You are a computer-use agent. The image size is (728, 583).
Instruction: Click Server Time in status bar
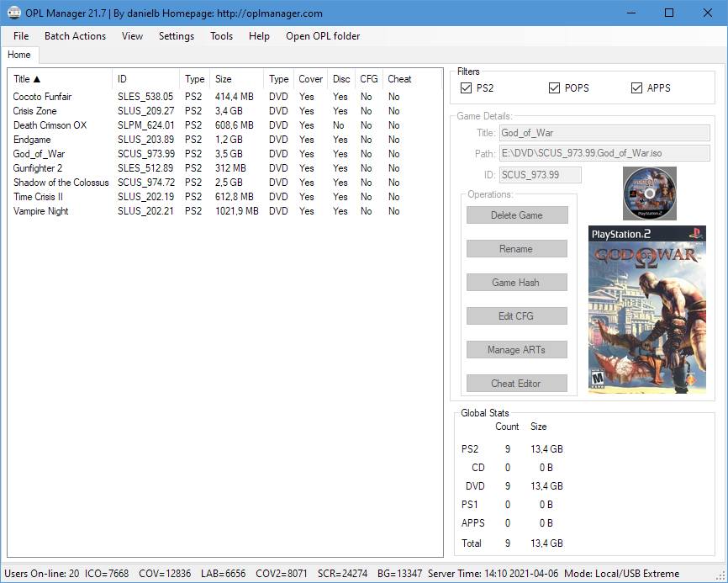point(493,574)
